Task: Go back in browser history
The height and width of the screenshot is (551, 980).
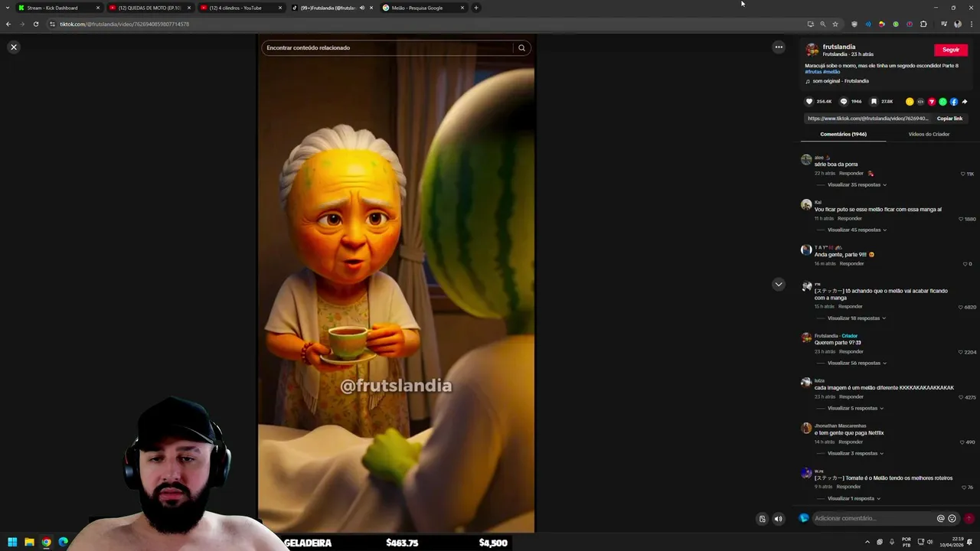Action: click(8, 24)
